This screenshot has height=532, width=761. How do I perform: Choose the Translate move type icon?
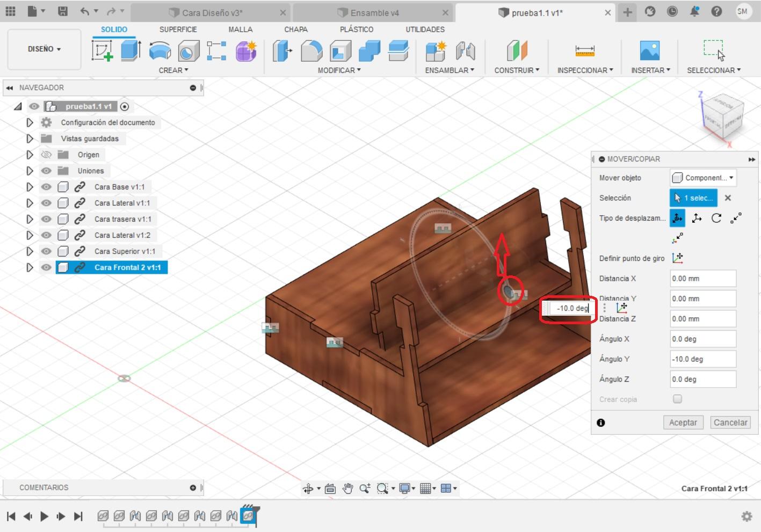tap(697, 218)
